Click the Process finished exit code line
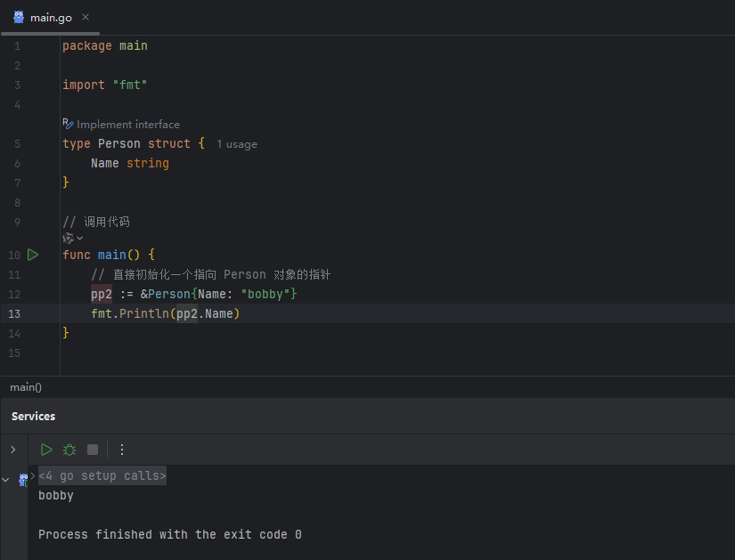Image resolution: width=735 pixels, height=560 pixels. click(169, 535)
